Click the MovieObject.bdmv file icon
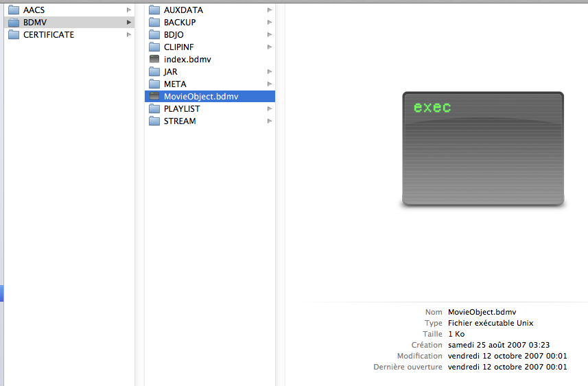Viewport: 588px width, 386px height. click(154, 97)
